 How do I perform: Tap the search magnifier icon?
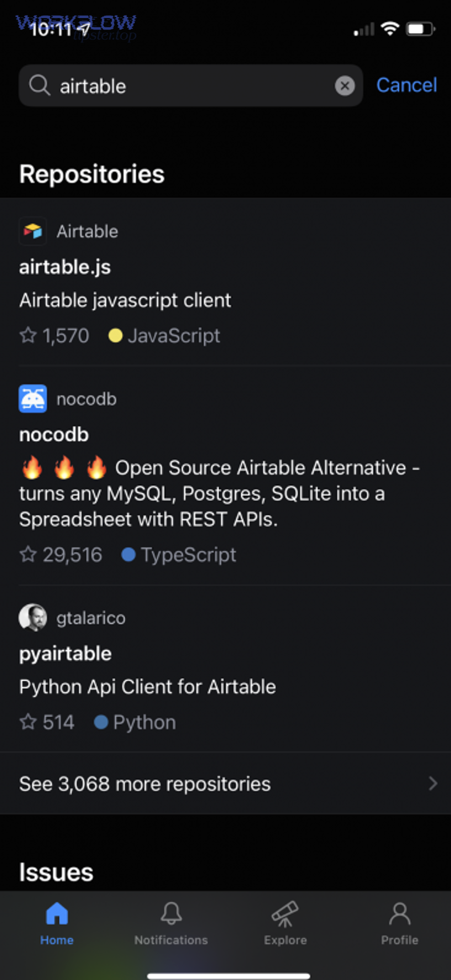tap(39, 86)
